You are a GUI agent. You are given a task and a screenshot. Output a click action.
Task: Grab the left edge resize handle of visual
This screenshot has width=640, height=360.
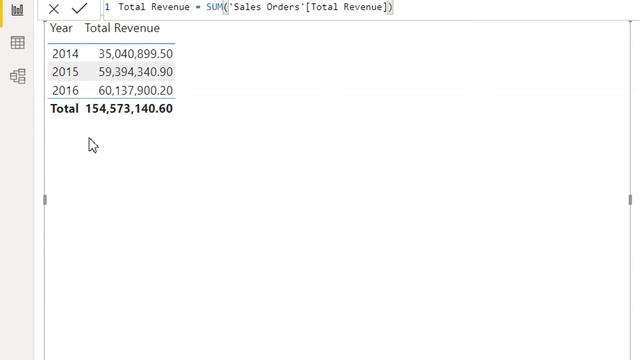click(x=45, y=200)
